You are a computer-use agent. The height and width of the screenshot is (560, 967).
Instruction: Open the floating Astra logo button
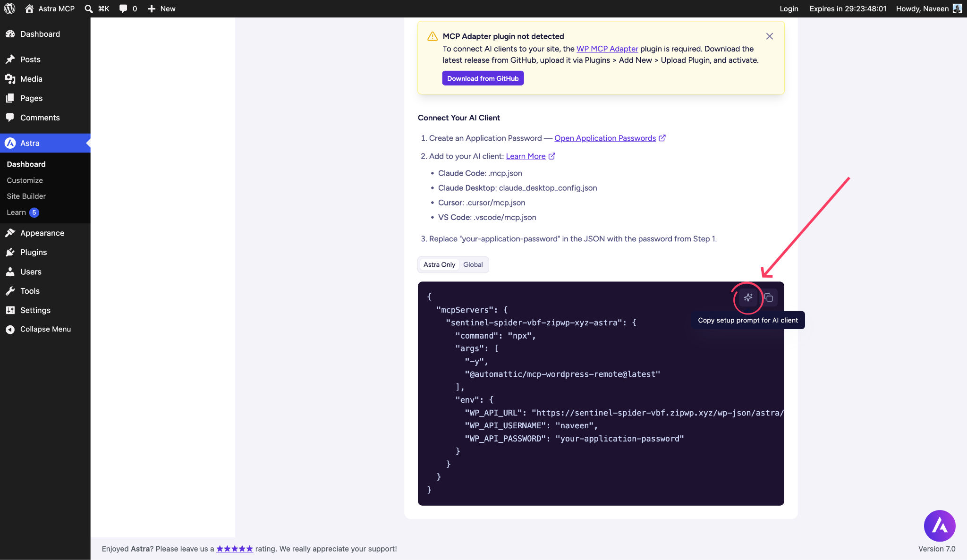[x=940, y=526]
